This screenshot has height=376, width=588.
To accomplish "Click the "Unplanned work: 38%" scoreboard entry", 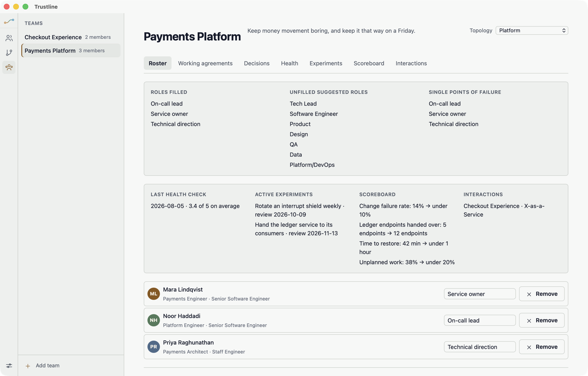I will click(407, 262).
